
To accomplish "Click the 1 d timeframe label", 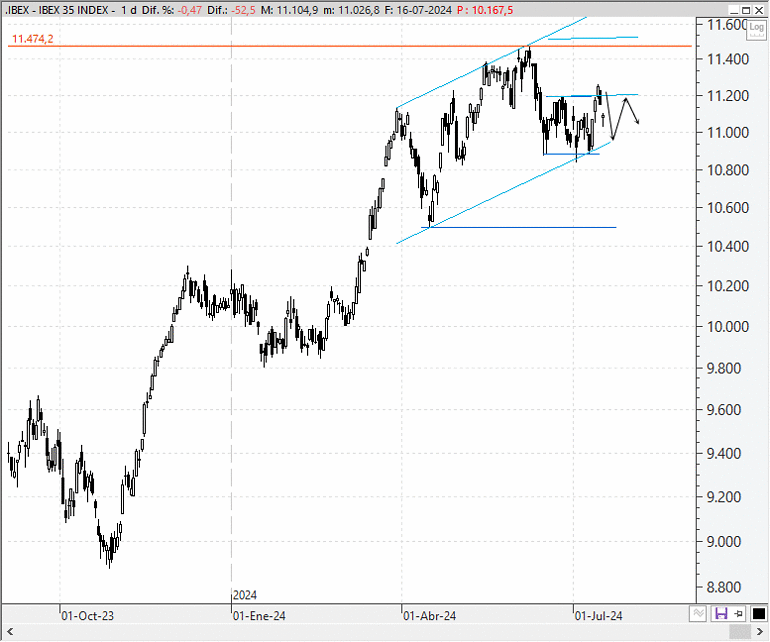I will (129, 10).
